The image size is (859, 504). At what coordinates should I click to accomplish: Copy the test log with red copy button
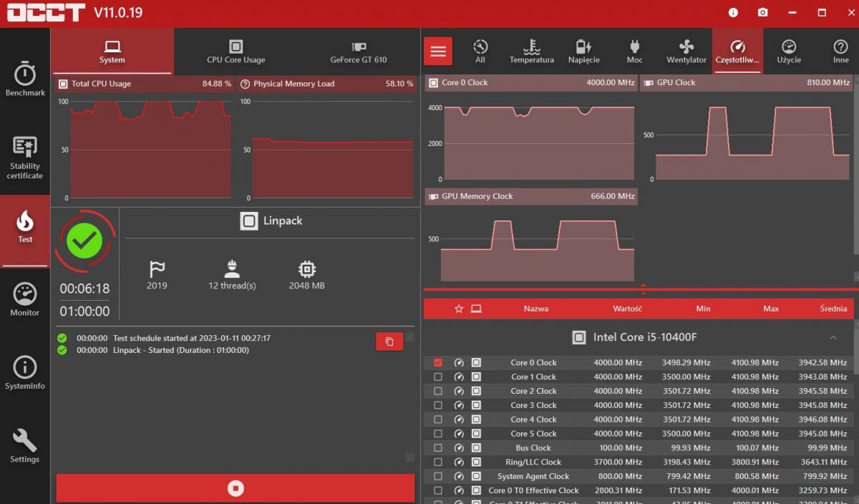[x=389, y=341]
